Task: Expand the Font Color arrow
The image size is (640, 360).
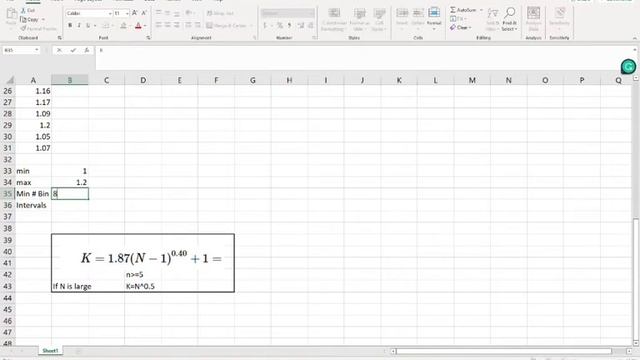Action: tap(145, 25)
